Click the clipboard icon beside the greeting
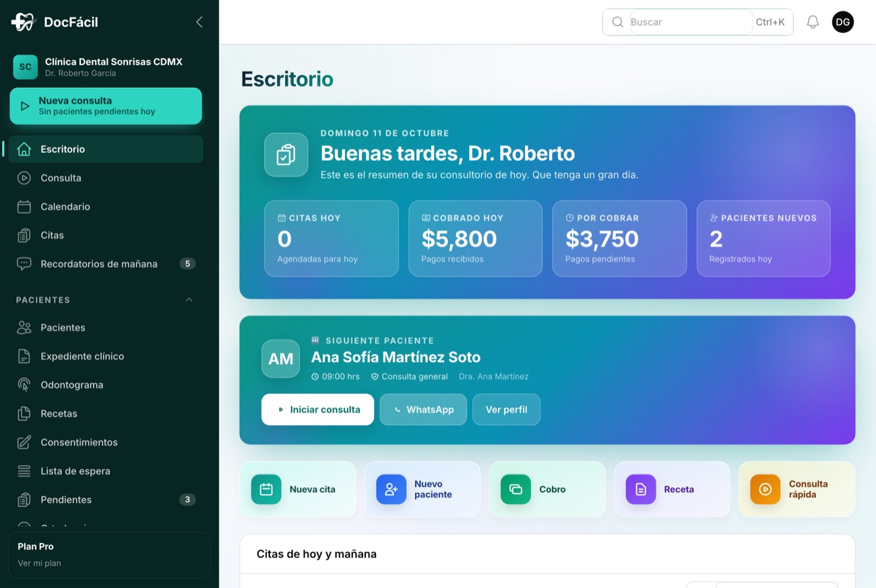Viewport: 876px width, 588px height. (286, 155)
